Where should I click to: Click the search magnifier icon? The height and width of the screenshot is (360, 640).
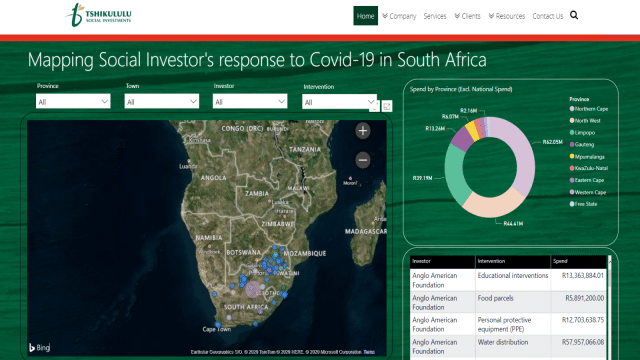[x=574, y=16]
